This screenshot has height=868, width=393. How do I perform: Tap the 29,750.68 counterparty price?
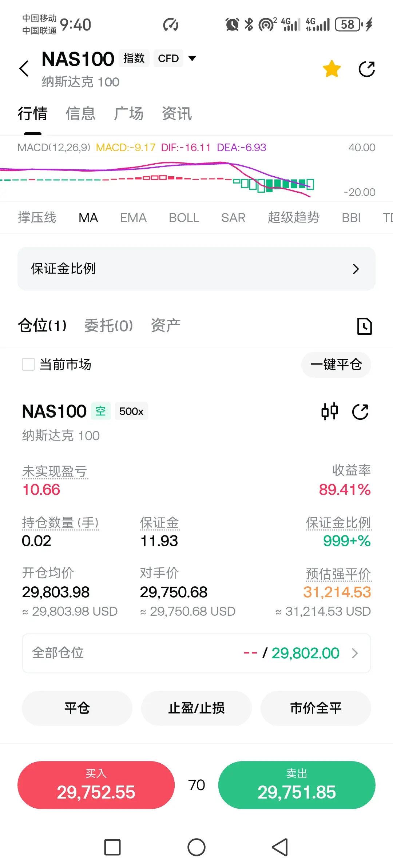[x=174, y=592]
